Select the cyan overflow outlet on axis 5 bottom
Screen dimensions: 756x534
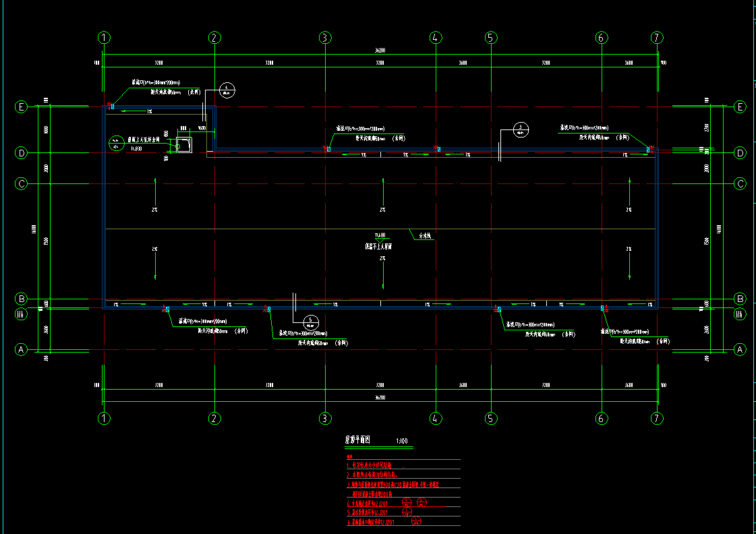click(499, 309)
